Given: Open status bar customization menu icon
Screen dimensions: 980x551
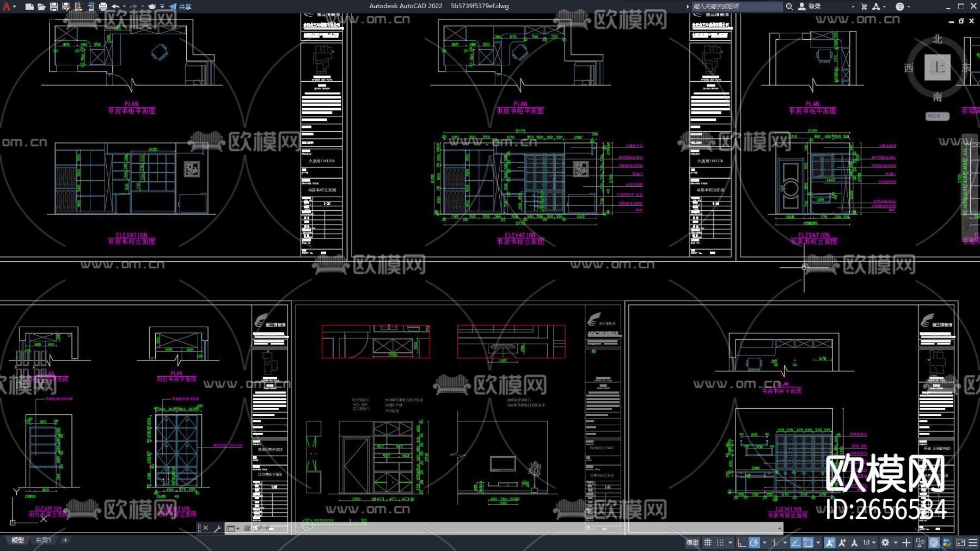Looking at the screenshot, I should click(973, 542).
